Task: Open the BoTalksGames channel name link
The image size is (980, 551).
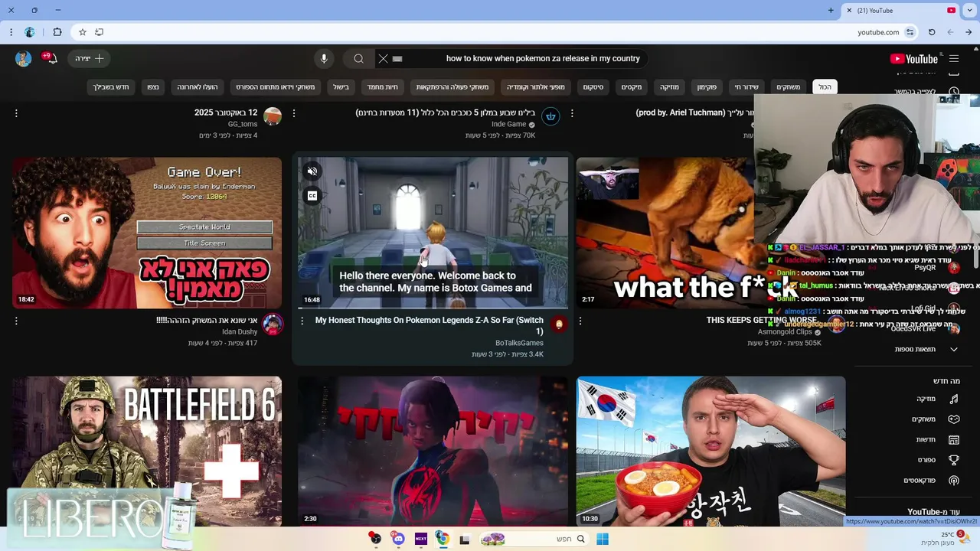Action: pyautogui.click(x=519, y=343)
